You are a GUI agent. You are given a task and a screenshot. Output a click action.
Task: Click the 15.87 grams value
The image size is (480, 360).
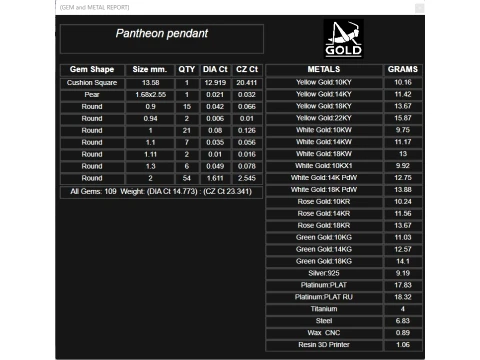coord(403,119)
